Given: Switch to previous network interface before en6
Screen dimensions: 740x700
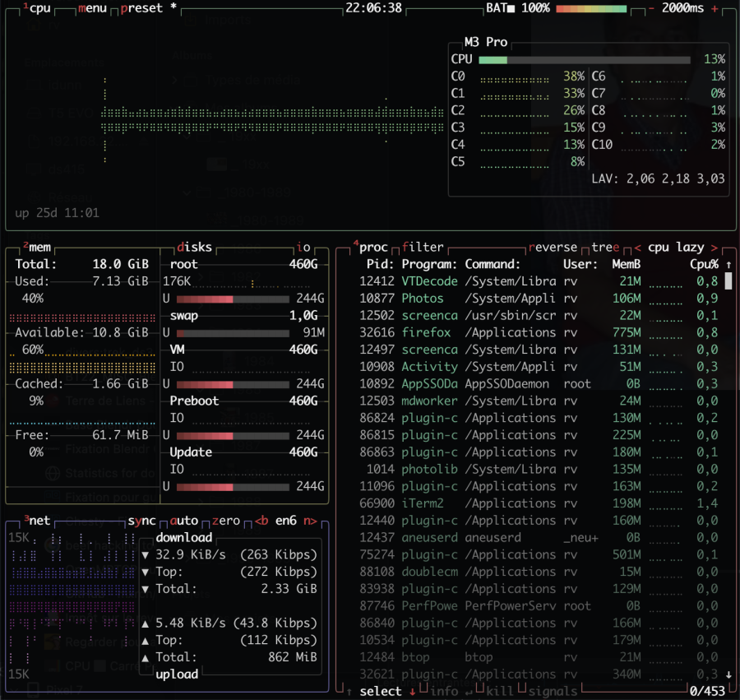Looking at the screenshot, I should [x=261, y=521].
